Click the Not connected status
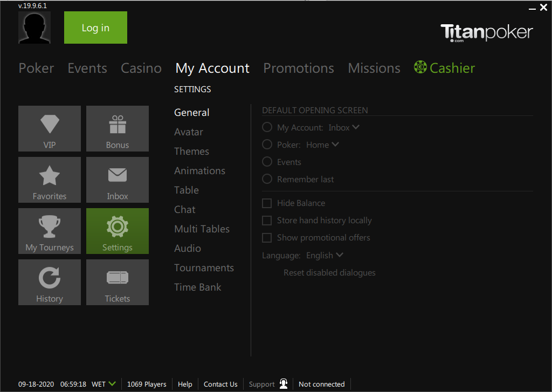This screenshot has height=392, width=552. point(322,384)
